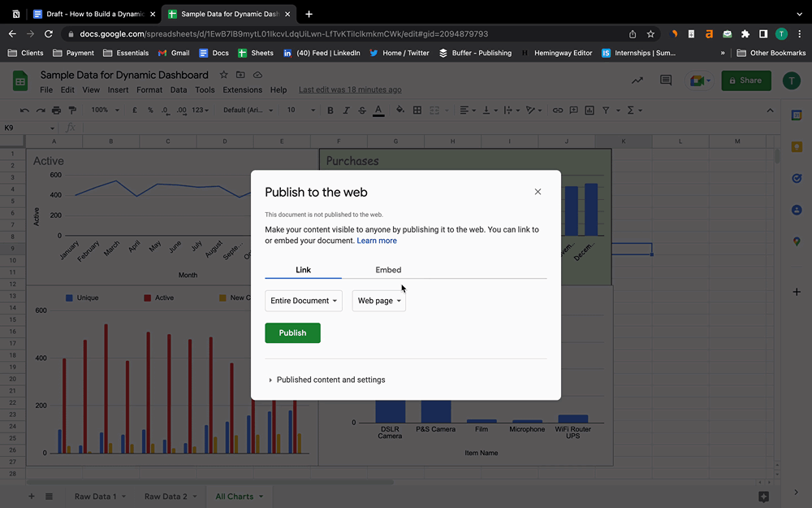Viewport: 812px width, 508px height.
Task: Open comment history icon
Action: pos(666,80)
